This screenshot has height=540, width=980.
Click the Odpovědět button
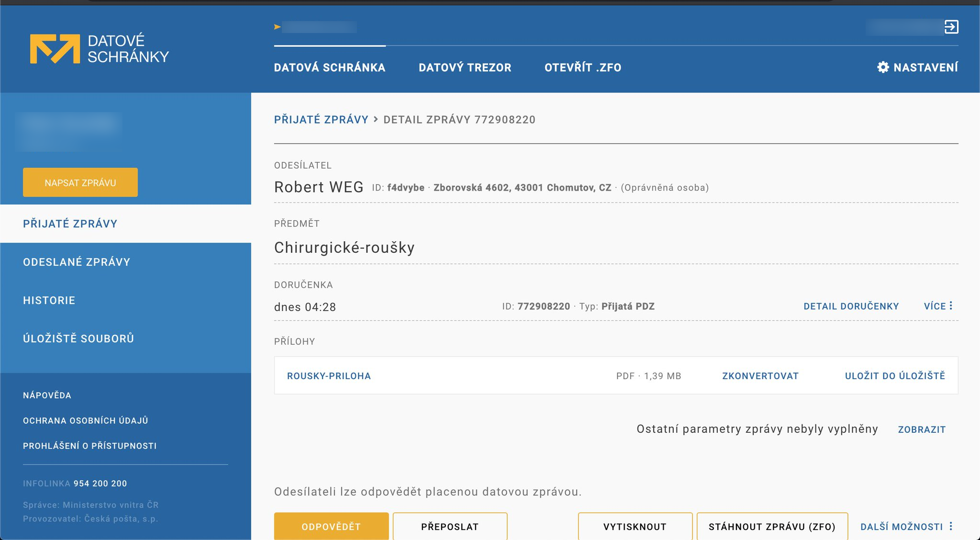pos(331,527)
